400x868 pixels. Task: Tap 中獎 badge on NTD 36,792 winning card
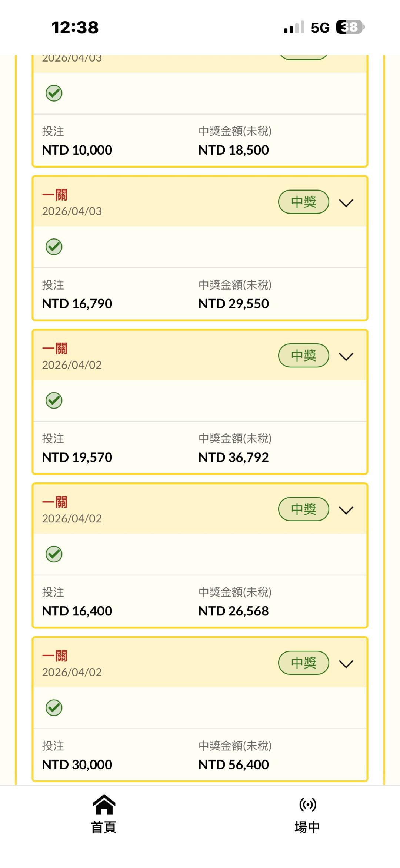[304, 356]
